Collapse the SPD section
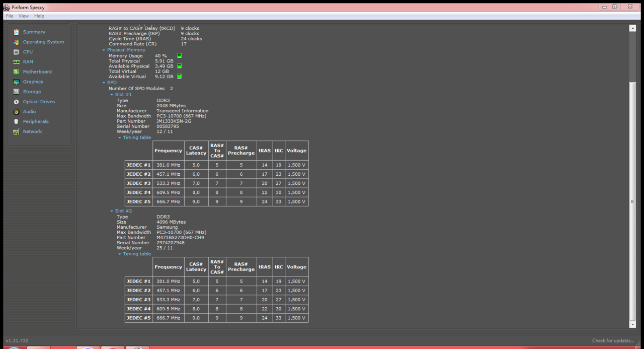Screen dimensions: 644x349 104,83
